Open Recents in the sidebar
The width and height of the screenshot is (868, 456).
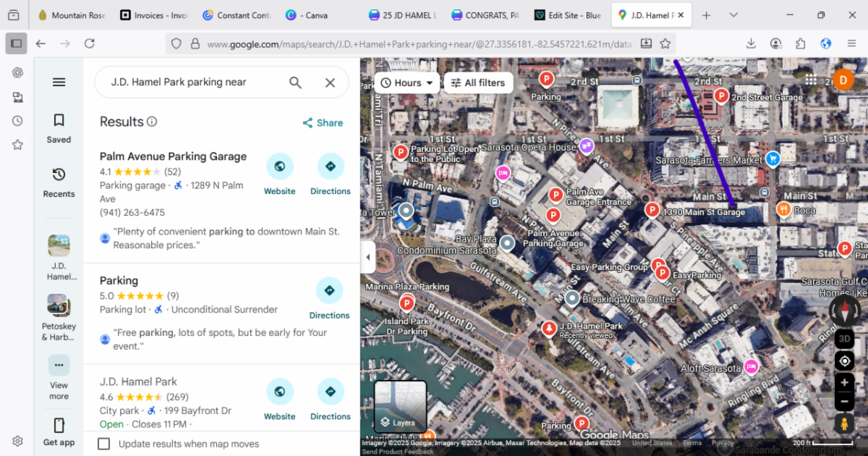(59, 182)
